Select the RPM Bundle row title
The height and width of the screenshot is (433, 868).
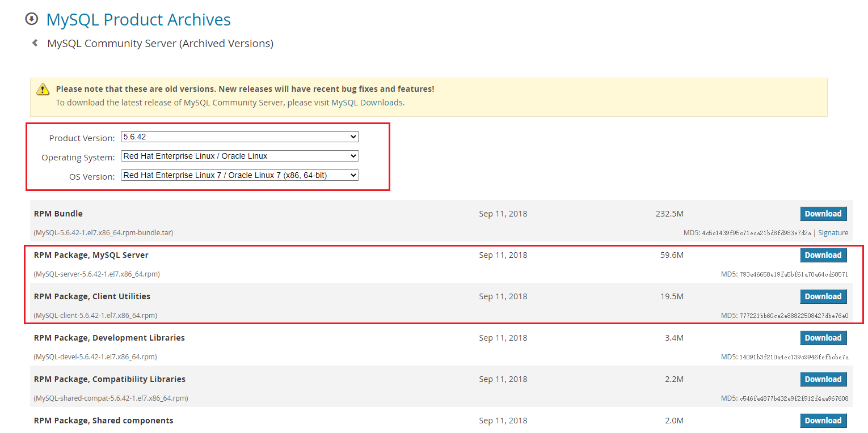58,214
